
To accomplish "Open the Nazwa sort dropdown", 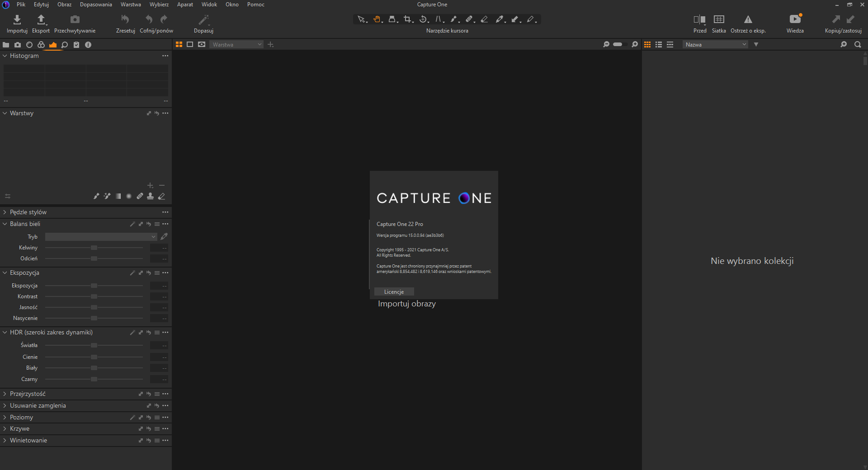I will [715, 44].
